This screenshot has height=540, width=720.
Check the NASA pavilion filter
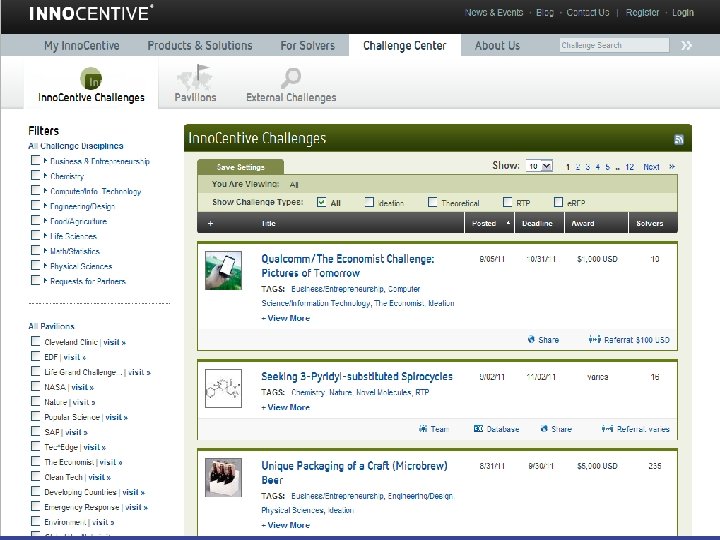click(x=35, y=386)
